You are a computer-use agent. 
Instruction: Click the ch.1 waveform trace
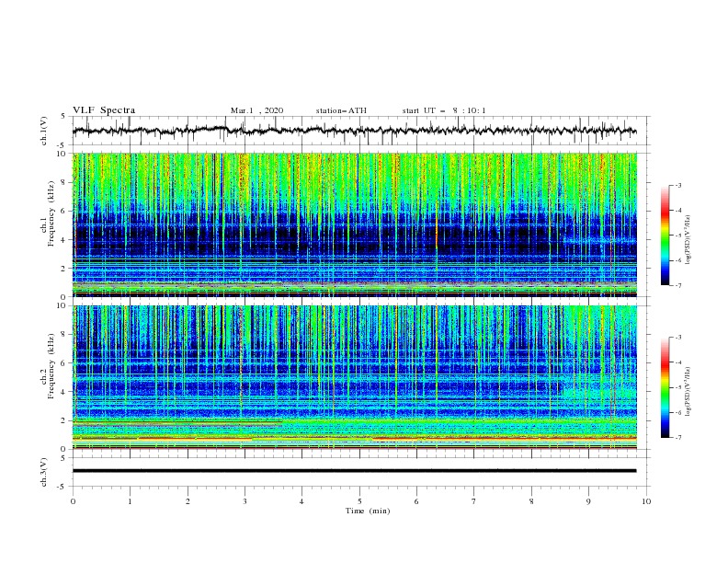tap(355, 131)
